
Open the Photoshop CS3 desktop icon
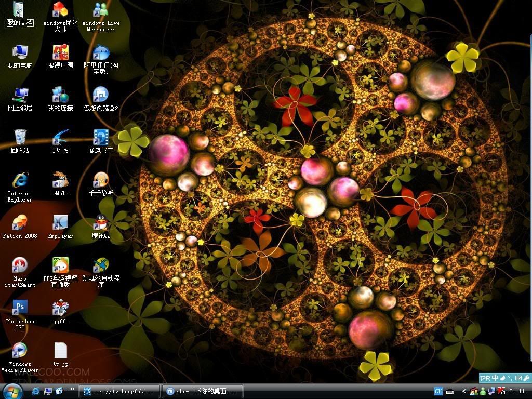tap(20, 308)
